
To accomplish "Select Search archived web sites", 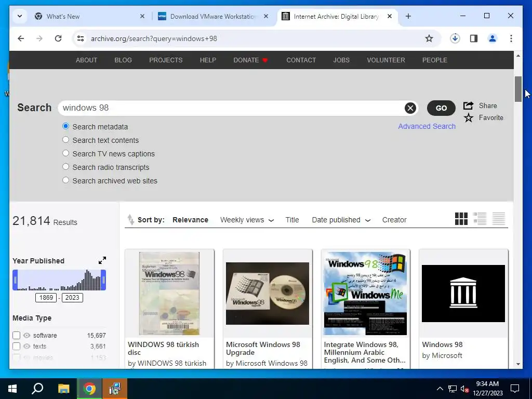I will pyautogui.click(x=66, y=180).
